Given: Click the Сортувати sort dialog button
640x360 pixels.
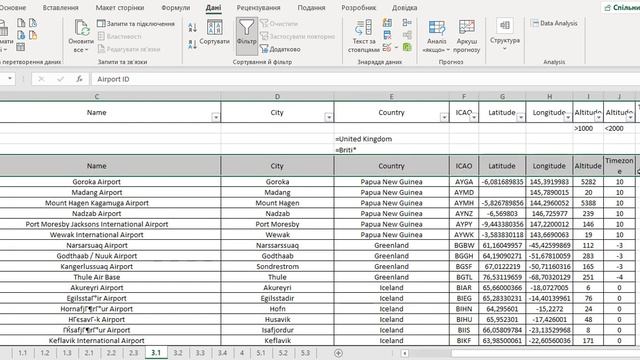Looking at the screenshot, I should point(214,33).
